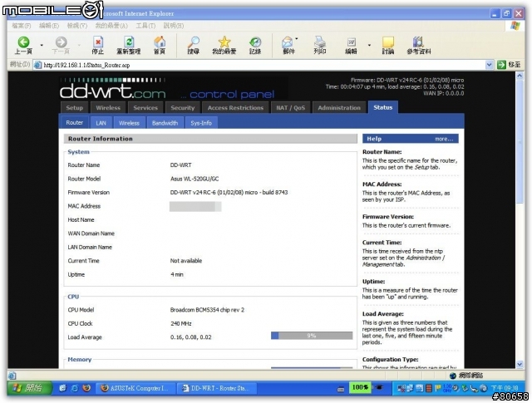This screenshot has width=532, height=403.
Task: Select the Router sub-tab
Action: [75, 122]
